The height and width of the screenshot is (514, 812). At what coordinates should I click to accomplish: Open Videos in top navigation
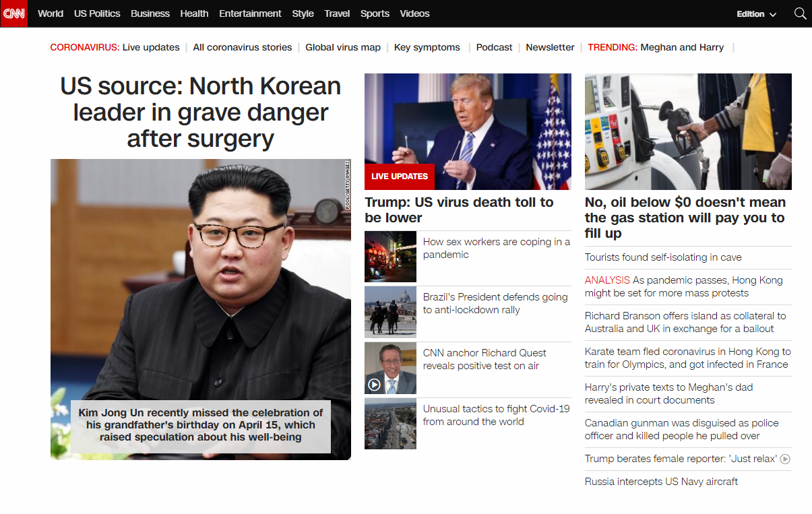414,13
